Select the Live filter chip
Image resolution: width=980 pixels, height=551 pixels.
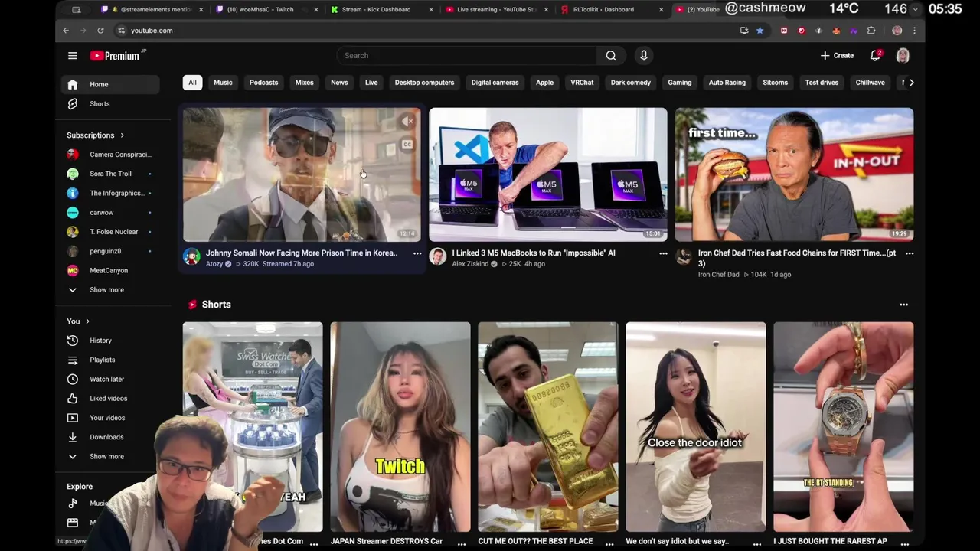(x=371, y=83)
